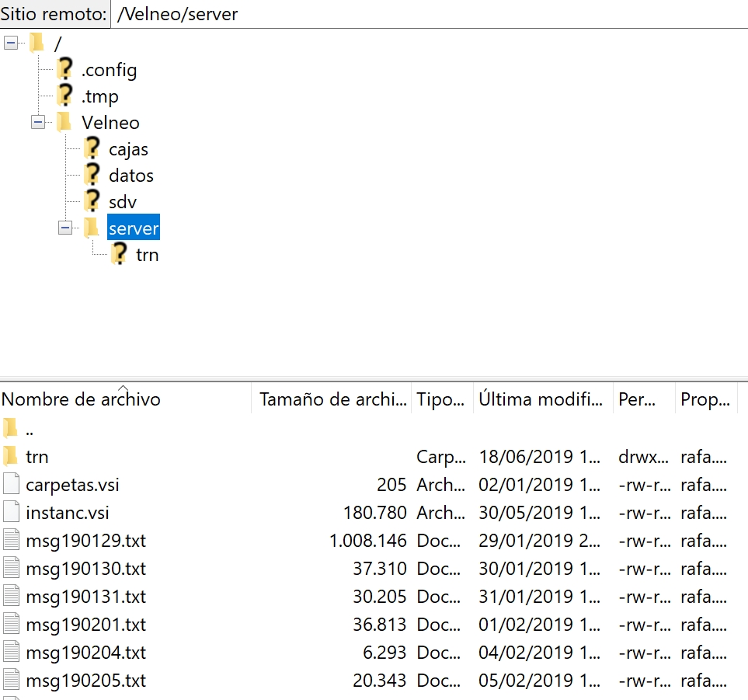Collapse the server folder node
This screenshot has height=700, width=748.
[64, 228]
